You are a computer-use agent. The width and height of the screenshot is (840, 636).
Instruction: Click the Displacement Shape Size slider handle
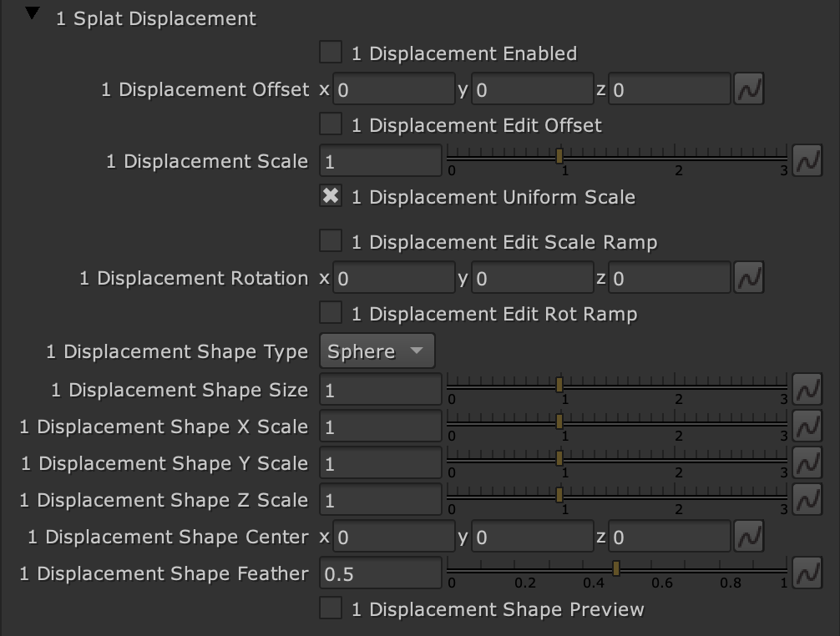tap(559, 385)
